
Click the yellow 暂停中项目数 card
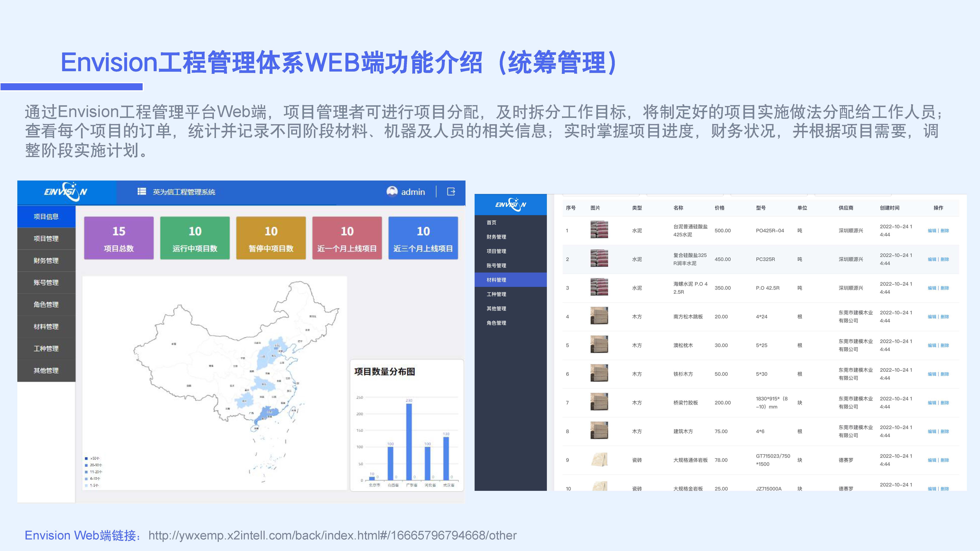click(271, 238)
